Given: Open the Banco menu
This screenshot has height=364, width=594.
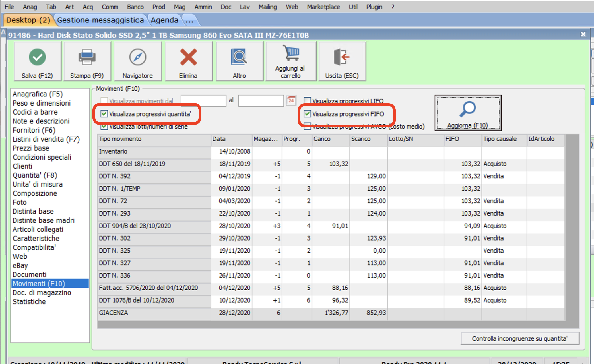Looking at the screenshot, I should coord(135,7).
